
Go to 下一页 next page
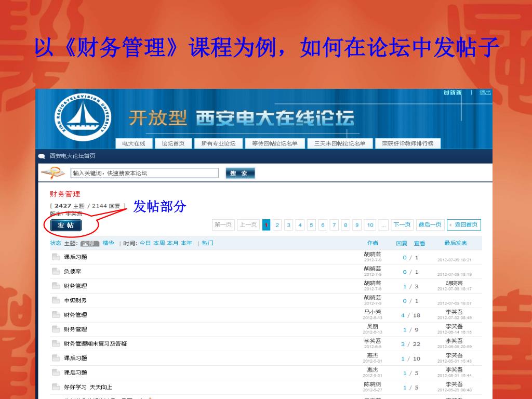pyautogui.click(x=402, y=224)
